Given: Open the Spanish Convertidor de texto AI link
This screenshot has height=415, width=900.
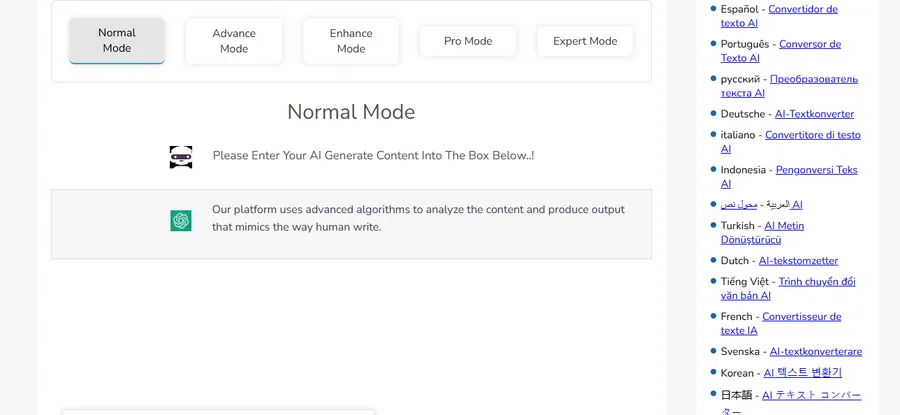Looking at the screenshot, I should [x=802, y=9].
